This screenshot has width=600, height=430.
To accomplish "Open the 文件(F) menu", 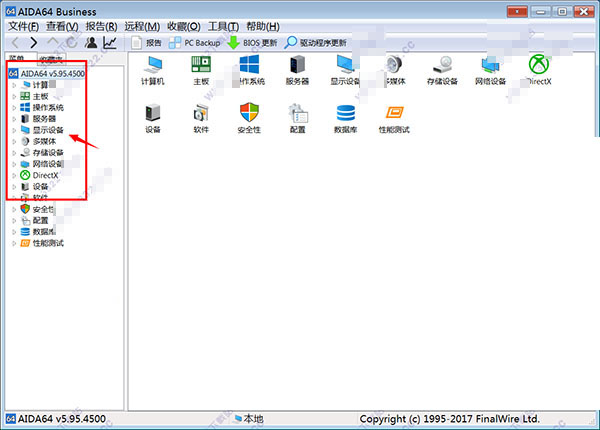I will click(x=24, y=26).
